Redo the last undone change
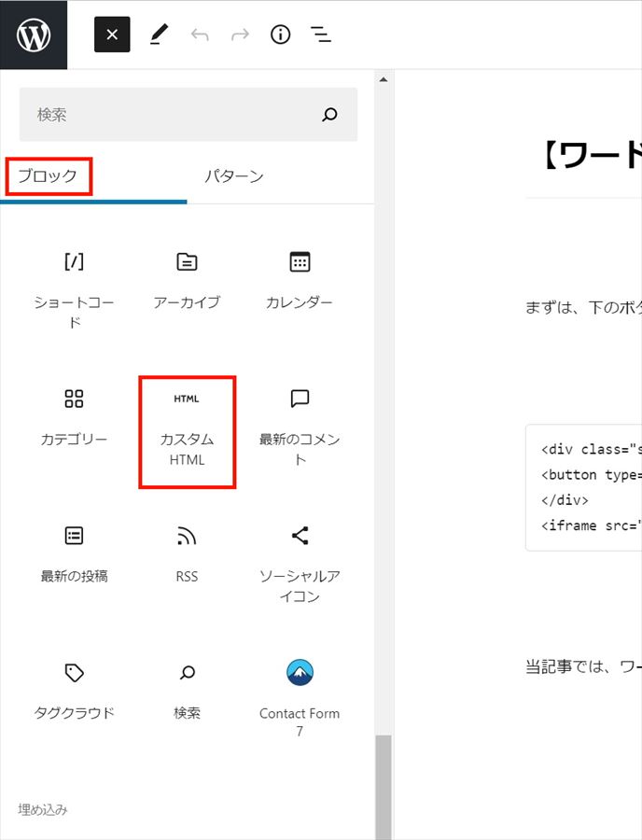642x840 pixels. (x=240, y=35)
